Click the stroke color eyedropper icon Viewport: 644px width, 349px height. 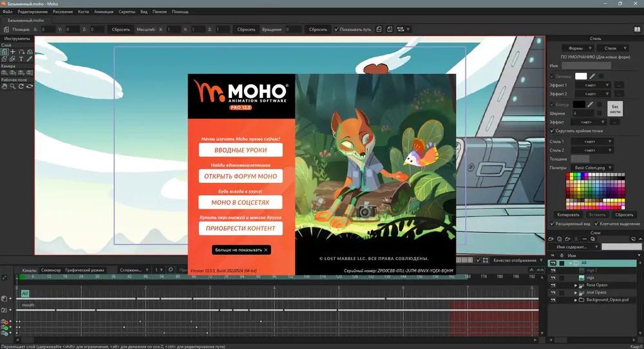tap(590, 104)
